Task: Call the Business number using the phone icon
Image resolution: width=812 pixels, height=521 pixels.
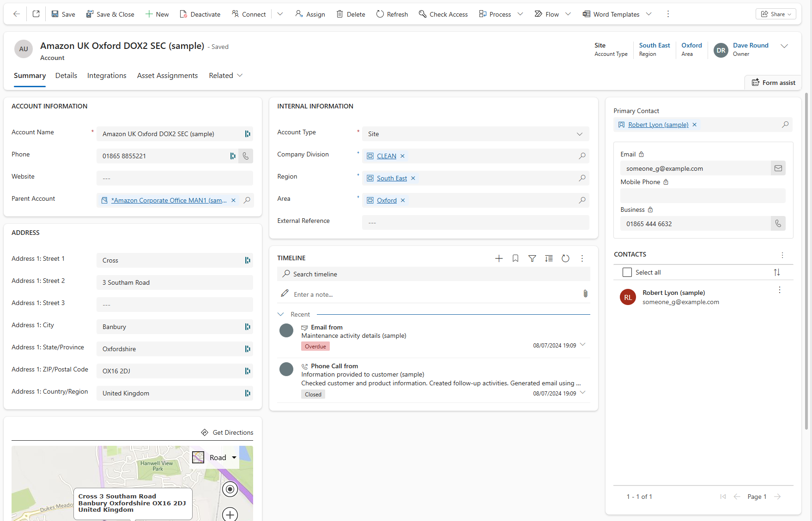Action: coord(778,223)
